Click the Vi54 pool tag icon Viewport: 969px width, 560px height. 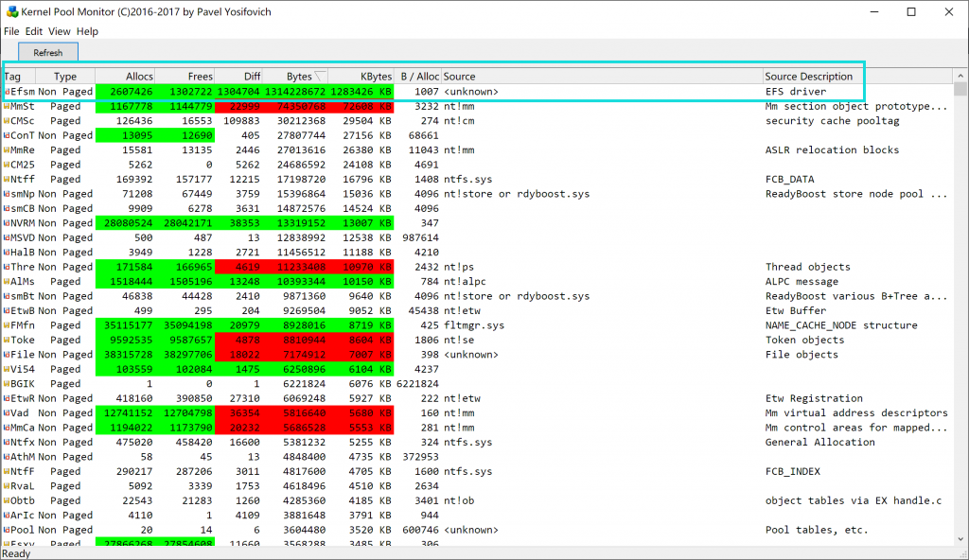(7, 370)
